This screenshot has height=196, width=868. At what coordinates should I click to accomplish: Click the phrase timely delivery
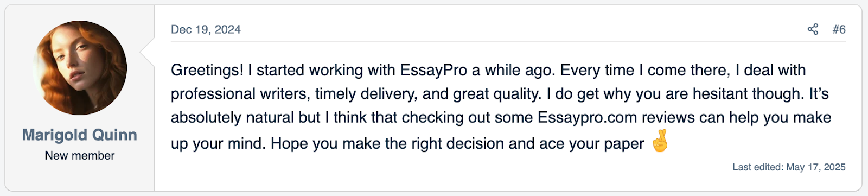click(366, 94)
